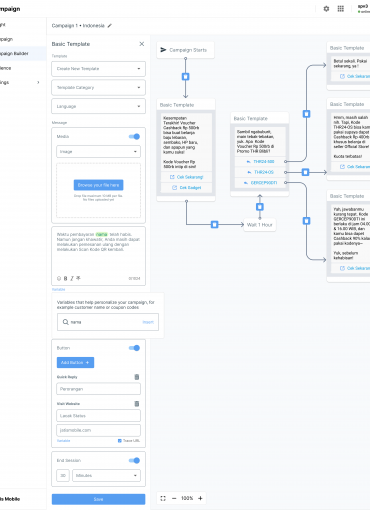
Task: Click the message character counter
Action: pyautogui.click(x=134, y=278)
